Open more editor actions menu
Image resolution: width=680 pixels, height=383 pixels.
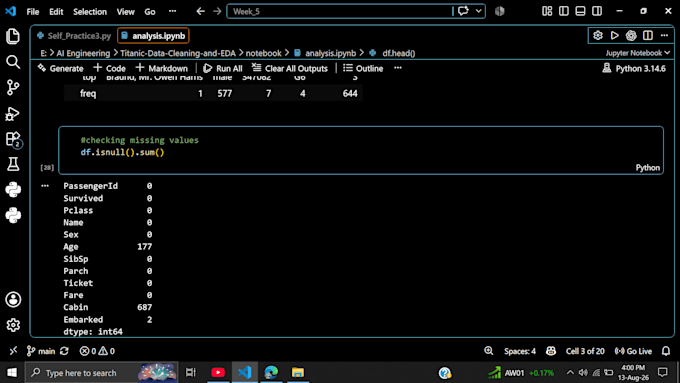[664, 36]
